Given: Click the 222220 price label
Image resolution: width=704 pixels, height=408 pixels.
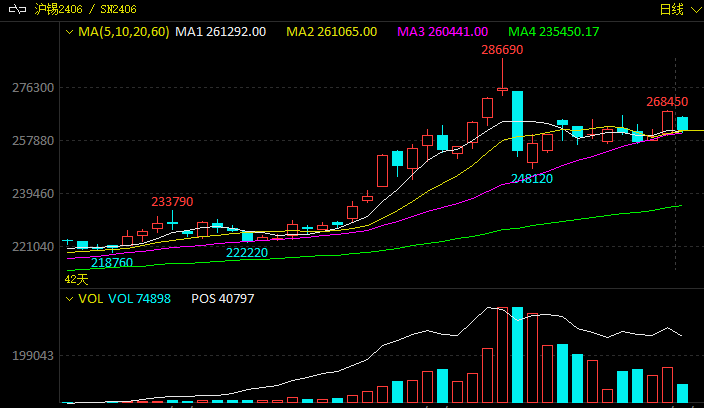Looking at the screenshot, I should coord(247,253).
